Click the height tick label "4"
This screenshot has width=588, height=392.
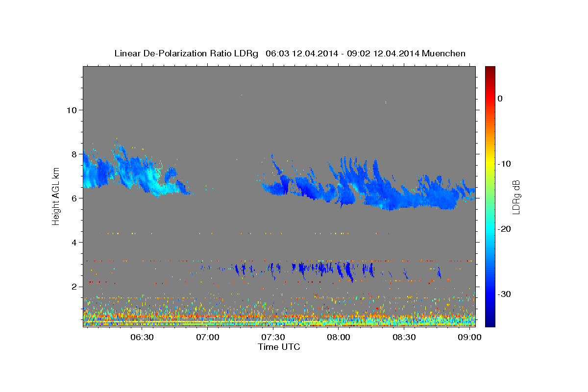[73, 242]
